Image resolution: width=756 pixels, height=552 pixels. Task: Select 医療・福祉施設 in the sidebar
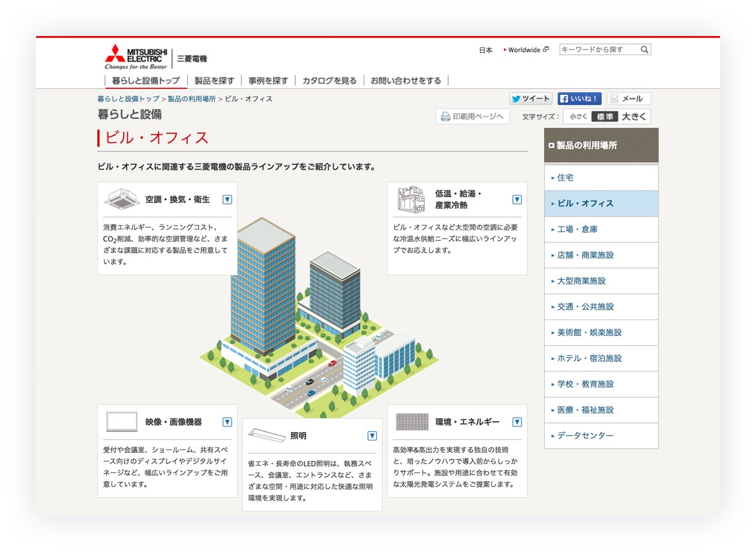pyautogui.click(x=601, y=410)
